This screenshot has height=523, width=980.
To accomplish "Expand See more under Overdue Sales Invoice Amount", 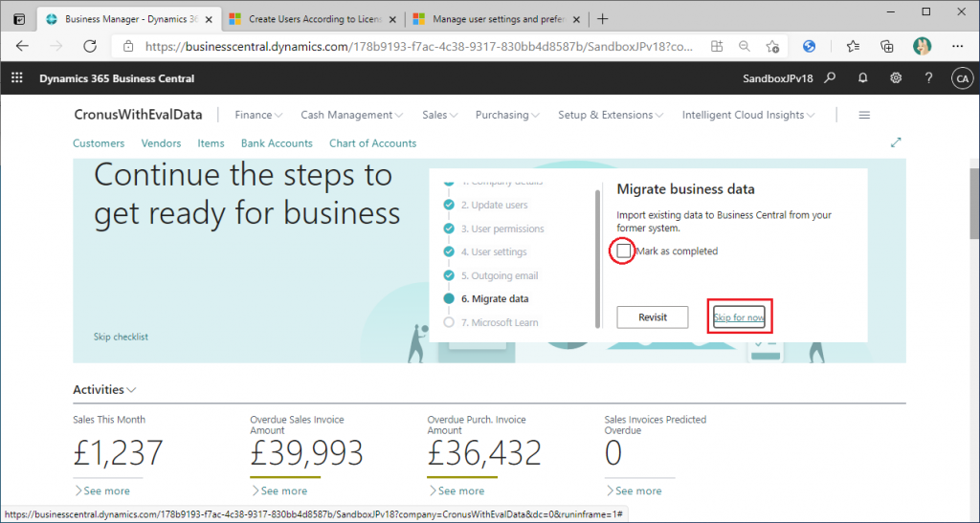I will (x=278, y=491).
